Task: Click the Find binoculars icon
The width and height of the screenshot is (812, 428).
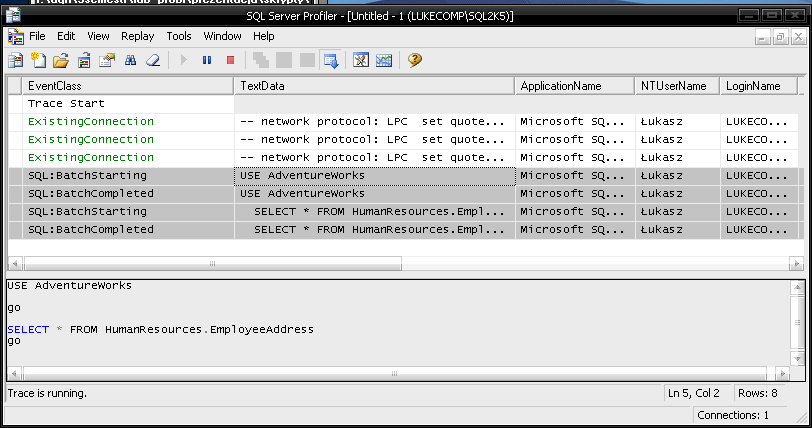Action: pos(130,60)
